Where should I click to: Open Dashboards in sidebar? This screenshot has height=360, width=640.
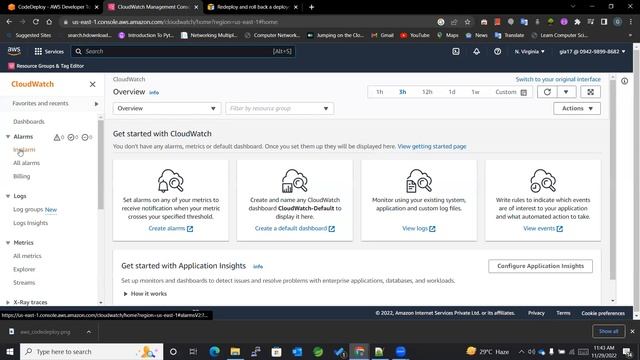pyautogui.click(x=29, y=122)
